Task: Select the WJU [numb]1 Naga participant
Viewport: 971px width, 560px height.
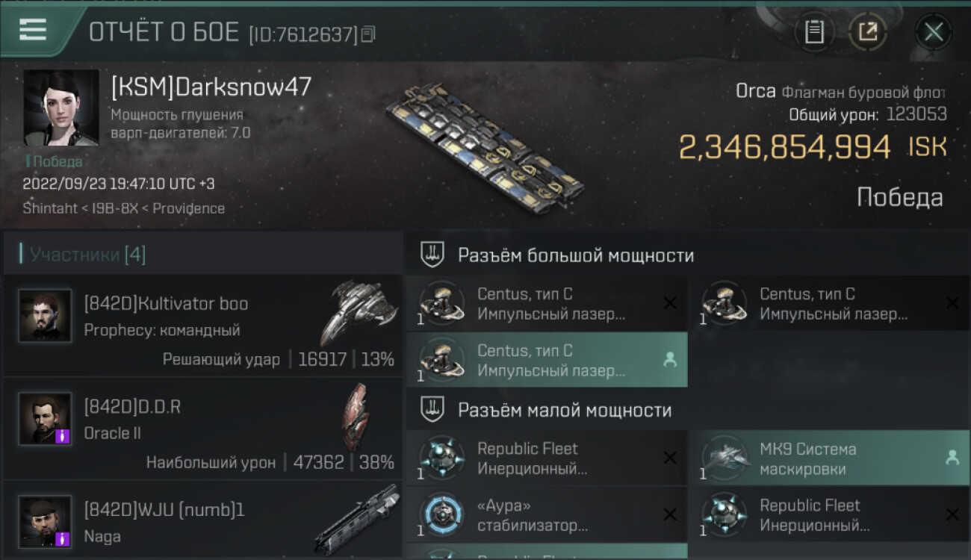Action: 203,521
